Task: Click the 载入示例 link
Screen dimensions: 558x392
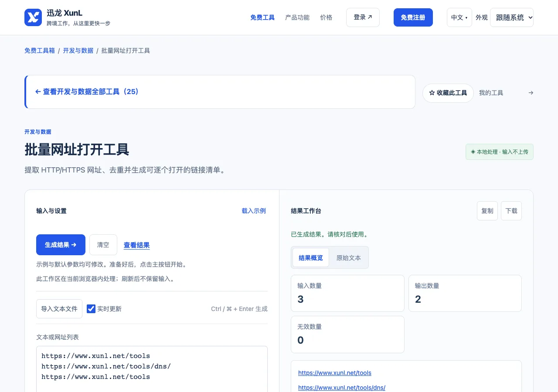Action: click(x=254, y=211)
